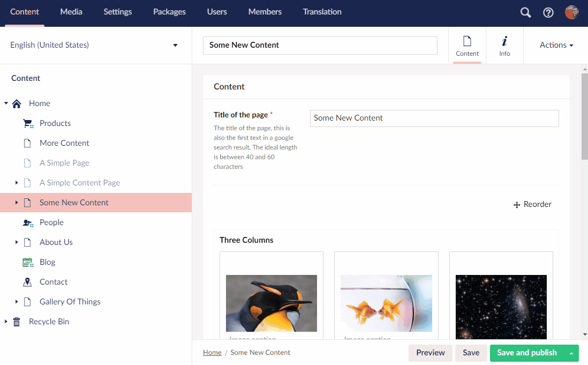Switch to the Media section
Image resolution: width=588 pixels, height=365 pixels.
point(71,12)
